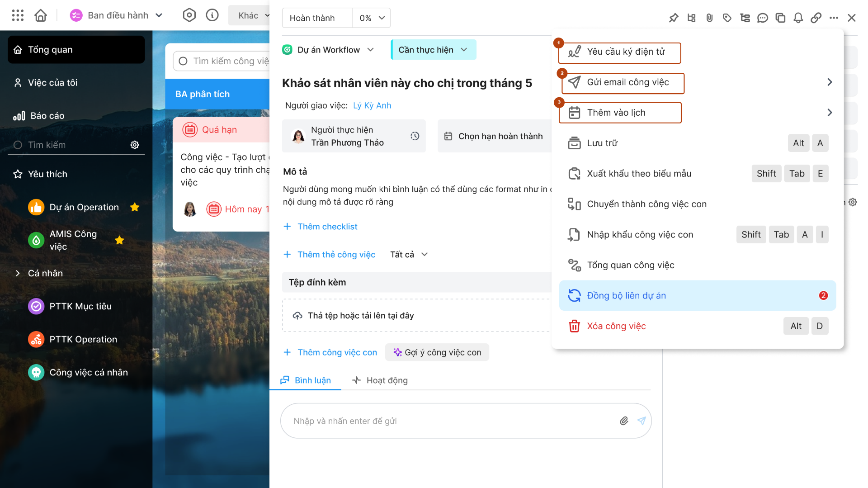
Task: Click the PTTK Operation project icon
Action: pyautogui.click(x=36, y=339)
